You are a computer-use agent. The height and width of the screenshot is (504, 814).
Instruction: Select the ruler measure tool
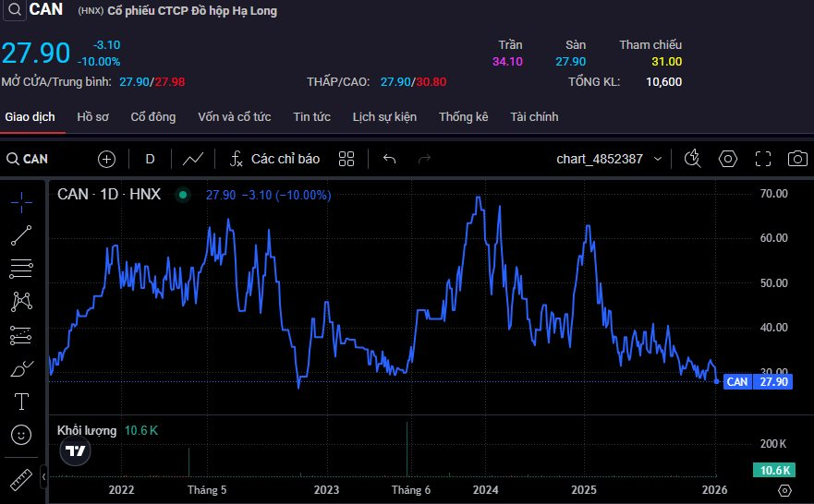pos(20,480)
